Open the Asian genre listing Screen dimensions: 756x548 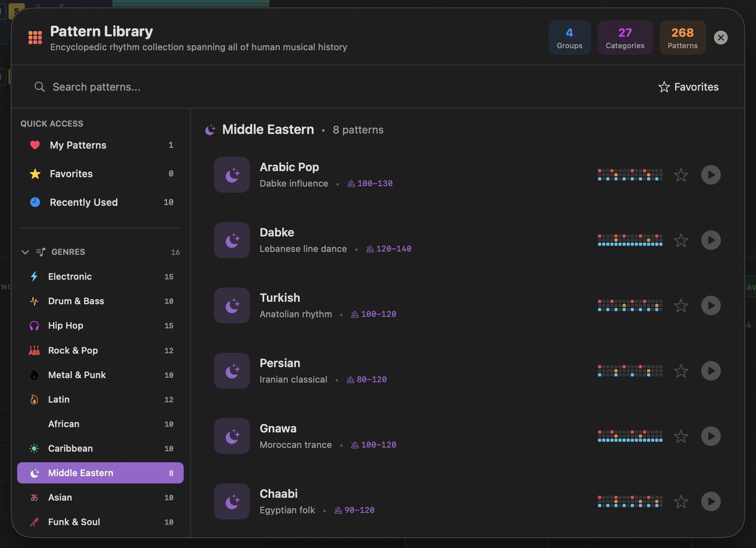coord(60,498)
